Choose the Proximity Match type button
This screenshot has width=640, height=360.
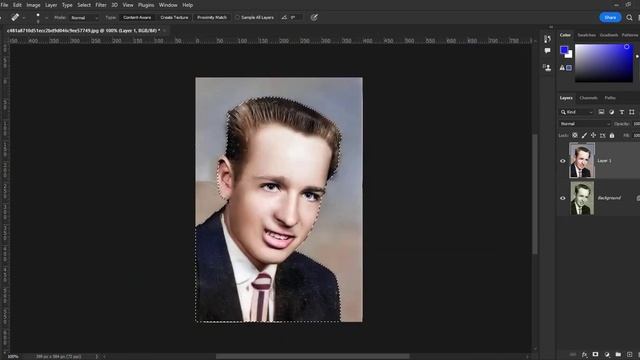(211, 18)
